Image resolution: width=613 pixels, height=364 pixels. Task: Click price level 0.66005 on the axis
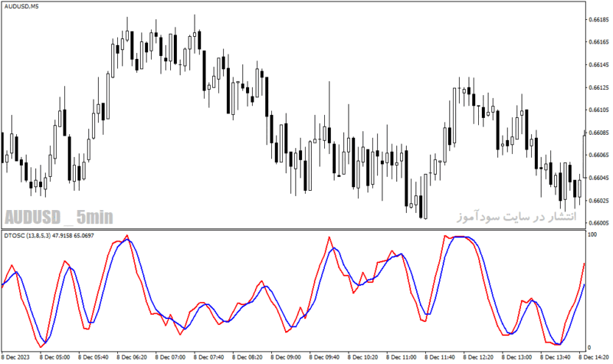(599, 223)
